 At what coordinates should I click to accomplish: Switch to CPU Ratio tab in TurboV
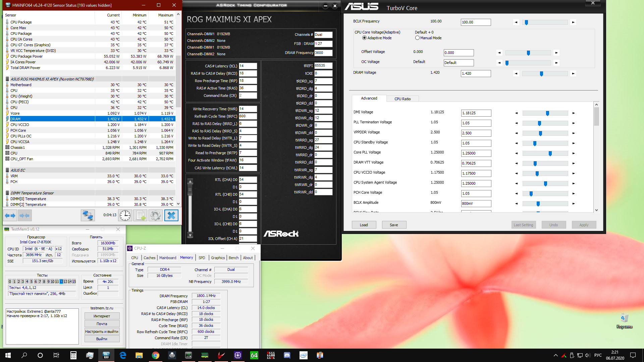click(402, 99)
